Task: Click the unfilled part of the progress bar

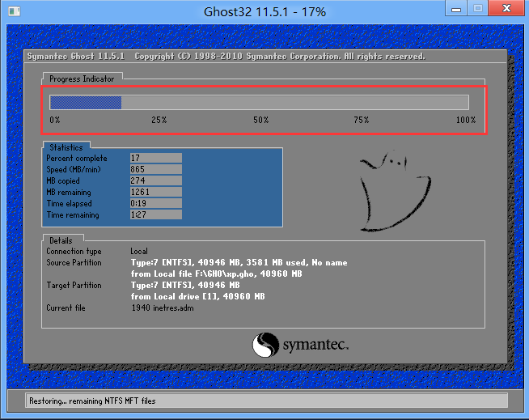Action: pyautogui.click(x=295, y=103)
